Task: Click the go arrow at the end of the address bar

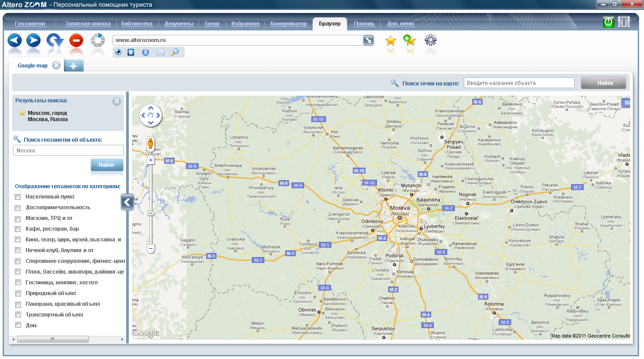Action: [x=368, y=40]
